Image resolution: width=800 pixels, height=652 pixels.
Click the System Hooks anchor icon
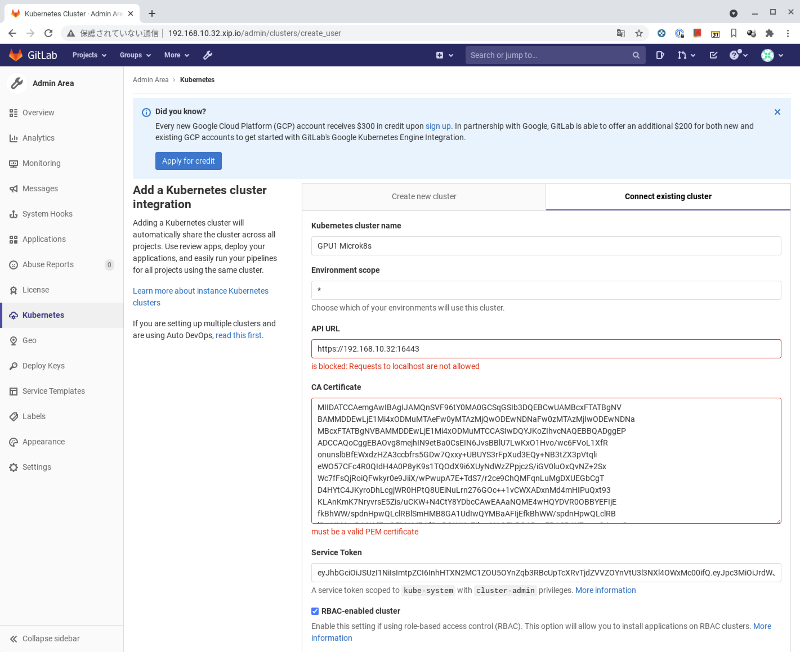[x=13, y=214]
